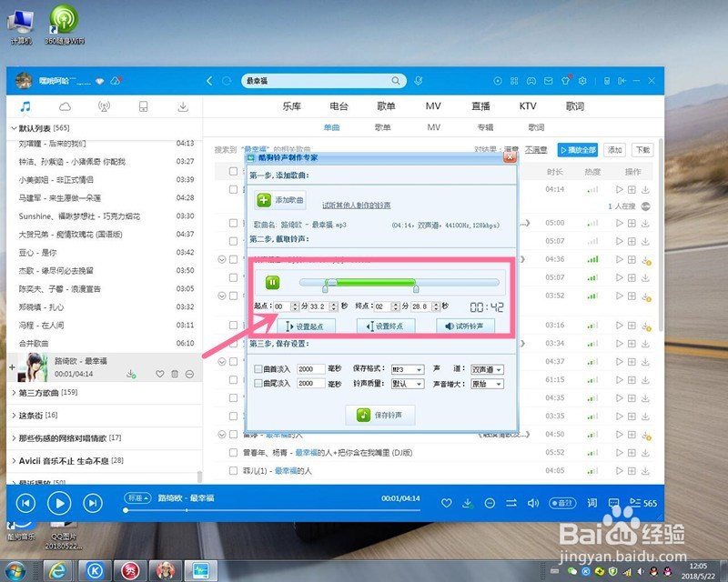Expand 第三方歌曲 playlist group
Viewport: 728px width, 582px height.
[14, 393]
